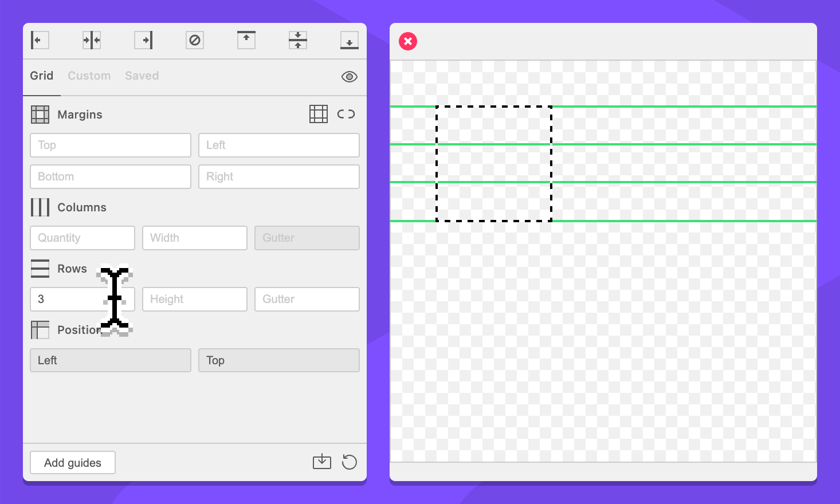
Task: Click the Rows Height input field
Action: 195,299
